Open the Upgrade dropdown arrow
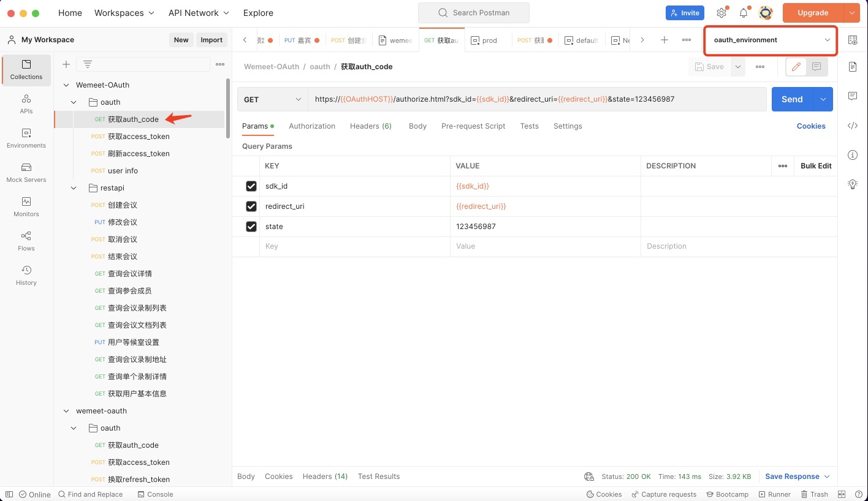Image resolution: width=868 pixels, height=501 pixels. 852,13
